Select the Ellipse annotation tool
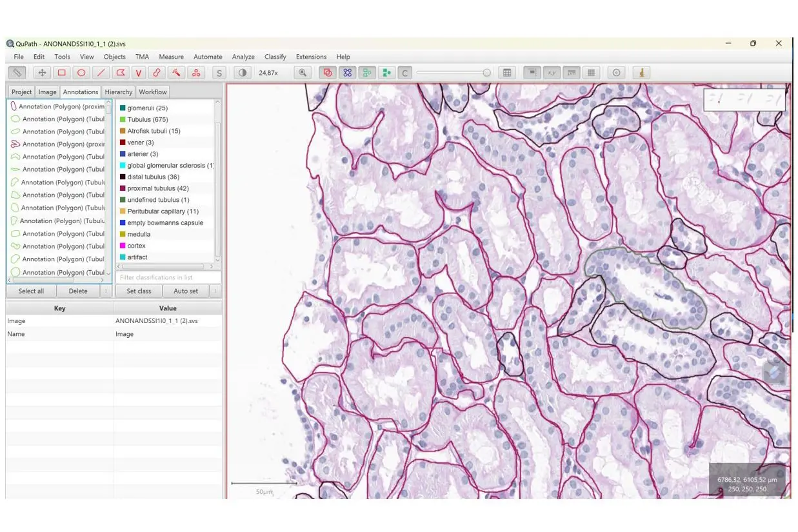This screenshot has width=798, height=532. coord(81,73)
